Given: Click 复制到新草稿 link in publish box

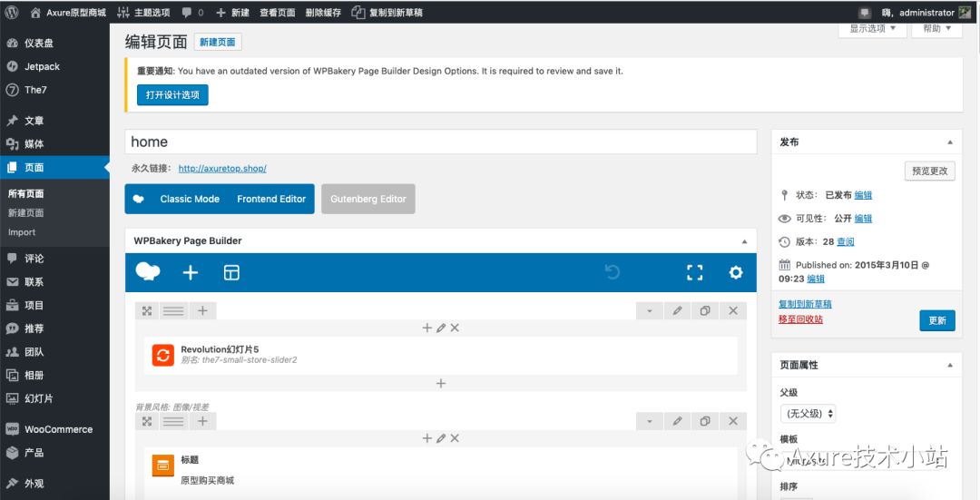Looking at the screenshot, I should pos(805,304).
